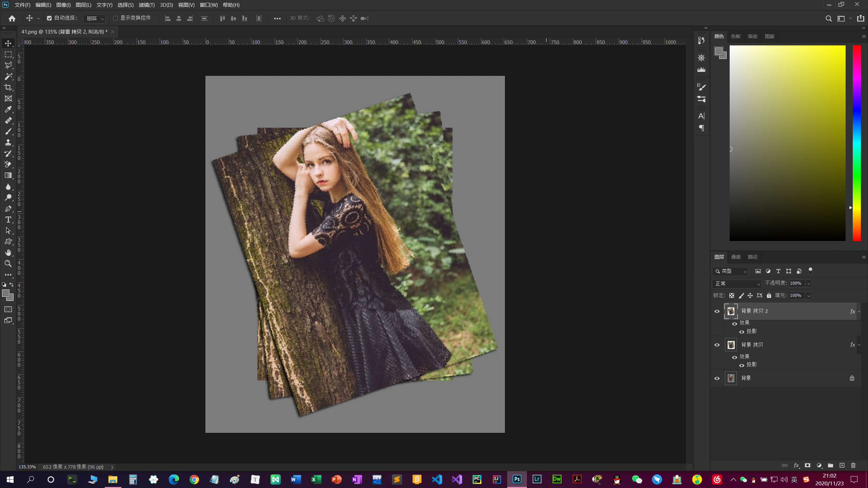This screenshot has height=488, width=868.
Task: Collapse effects of 背景 拷贝 2 layer
Action: 859,311
